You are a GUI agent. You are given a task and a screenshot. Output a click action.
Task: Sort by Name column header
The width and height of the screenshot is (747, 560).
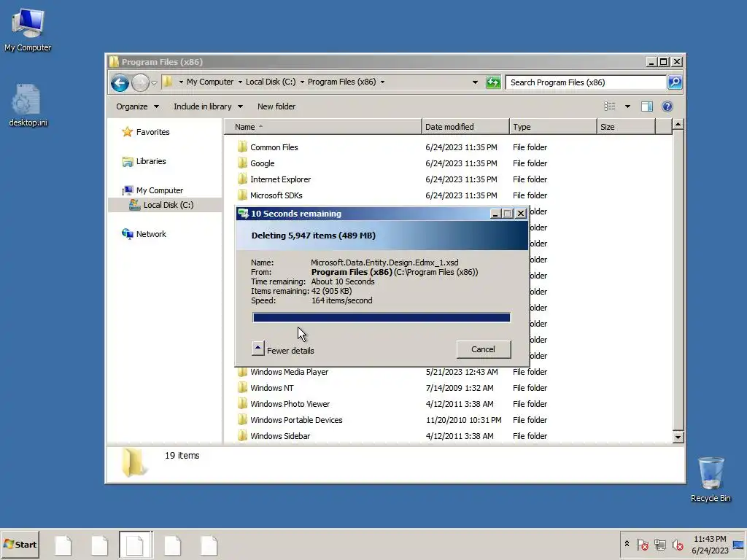322,127
